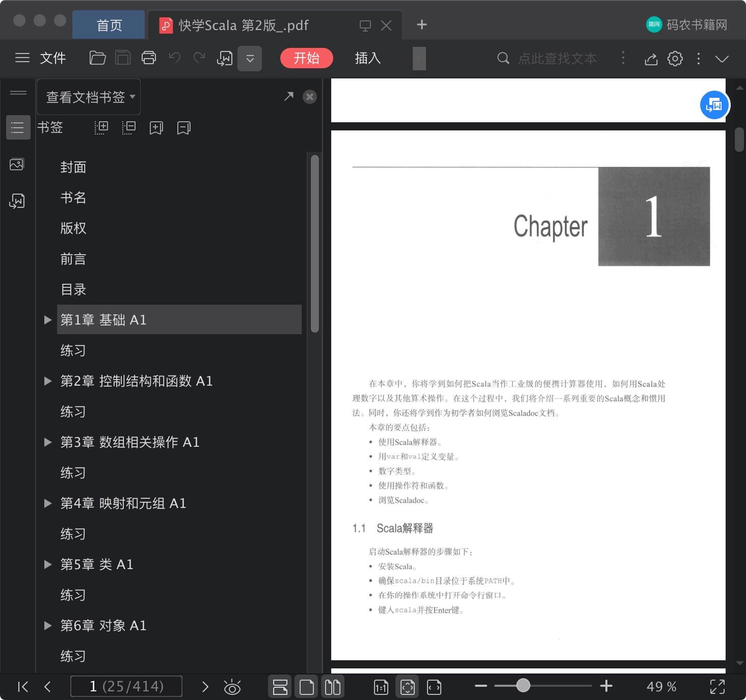Click the document vertical scrollbar thumb
746x700 pixels.
pyautogui.click(x=740, y=139)
